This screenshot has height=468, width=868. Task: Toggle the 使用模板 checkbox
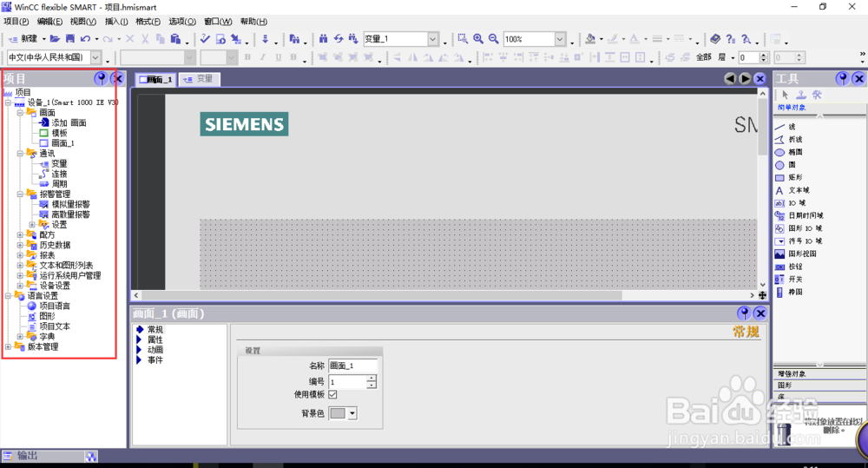click(332, 394)
